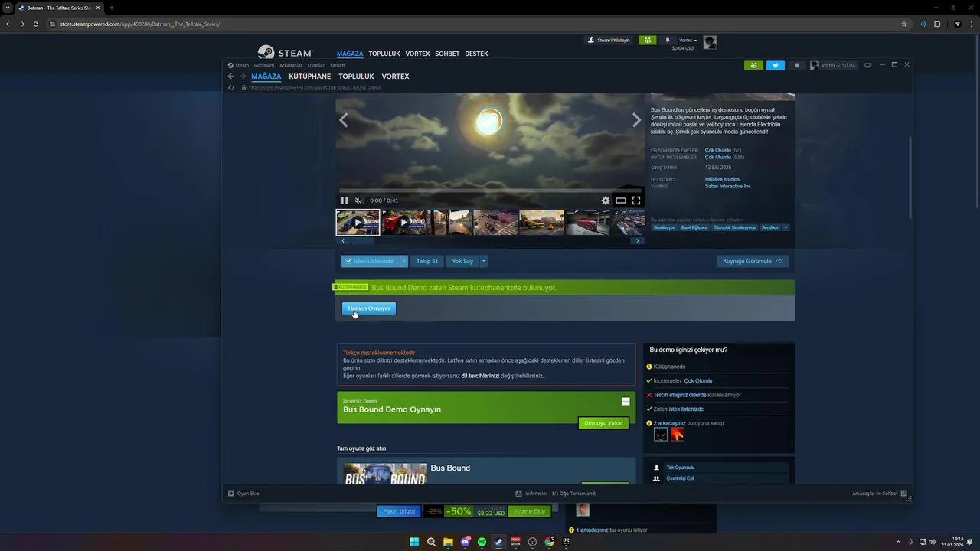Screen dimensions: 980x551
Task: Go back in Steam client navigation
Action: tap(230, 77)
